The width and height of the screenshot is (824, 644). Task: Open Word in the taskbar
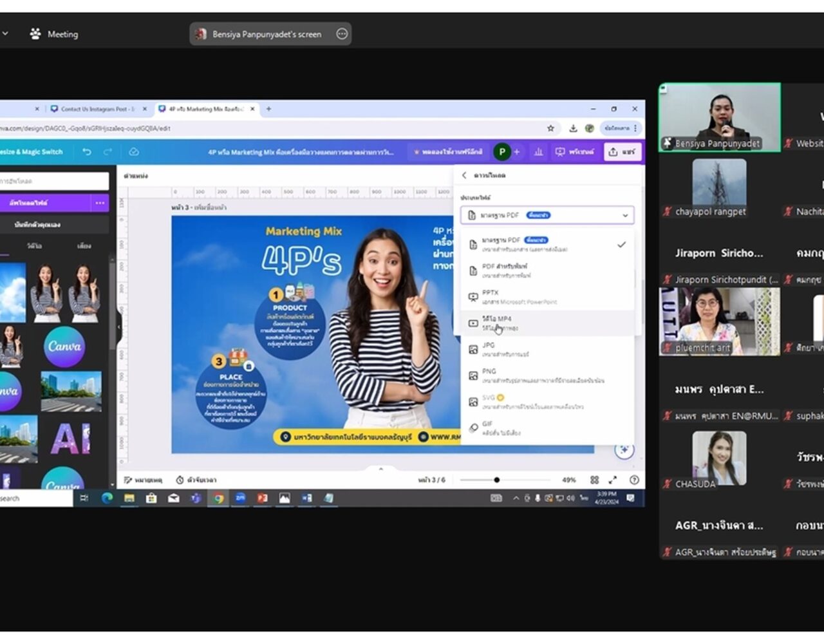tap(307, 498)
